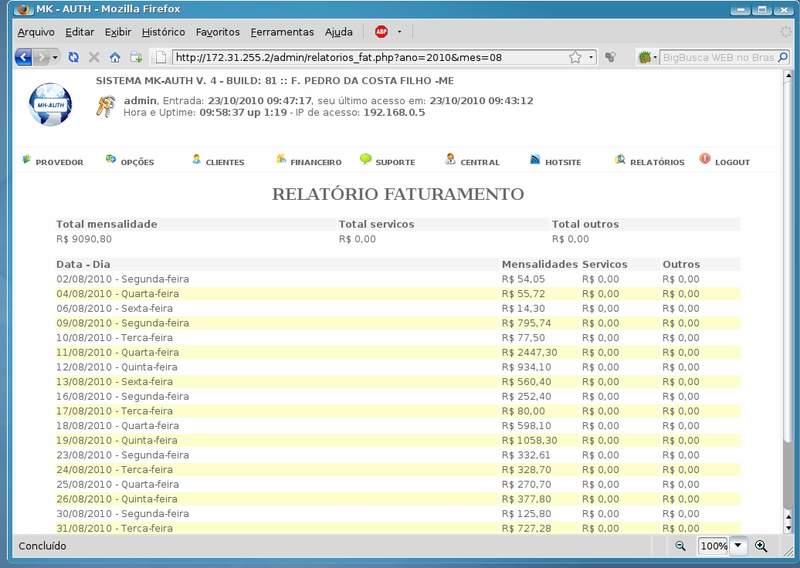The width and height of the screenshot is (800, 568).
Task: Click the CLIENTES person icon
Action: (x=196, y=159)
